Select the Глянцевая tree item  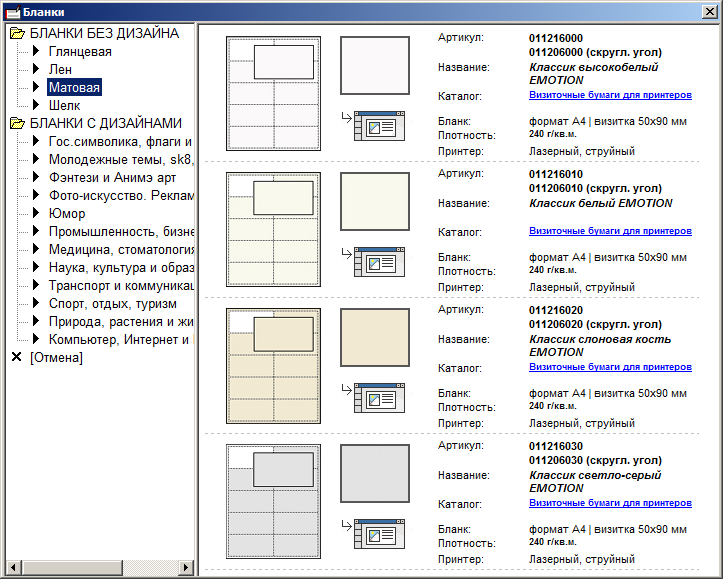[80, 52]
